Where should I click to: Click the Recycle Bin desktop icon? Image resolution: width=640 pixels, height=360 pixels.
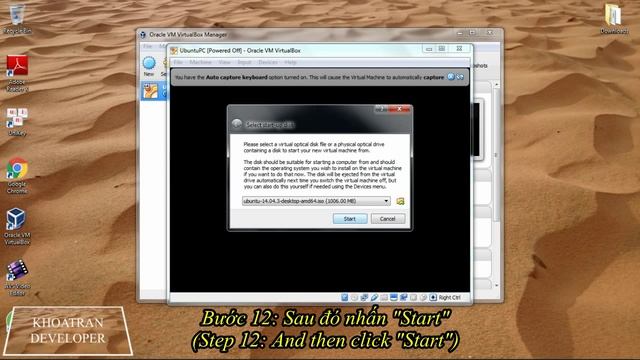click(x=17, y=18)
